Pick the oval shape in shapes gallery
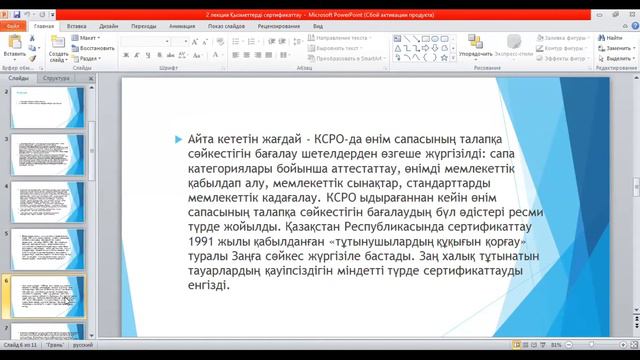 click(435, 39)
